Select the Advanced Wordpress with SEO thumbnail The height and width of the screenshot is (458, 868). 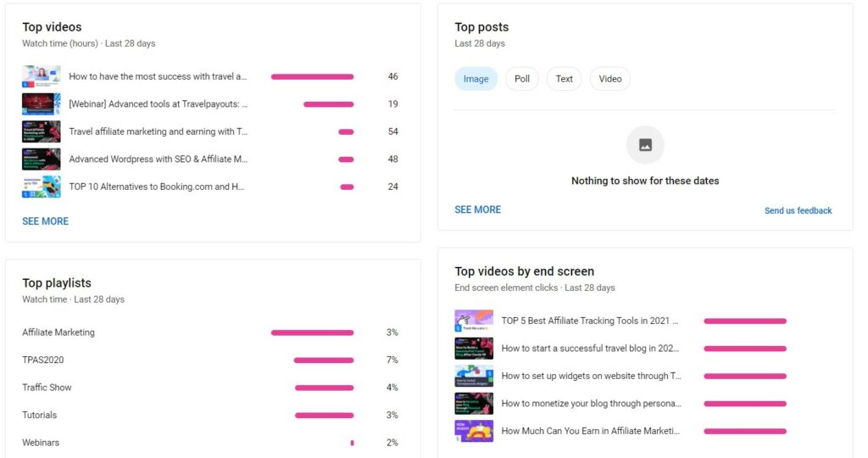coord(41,159)
